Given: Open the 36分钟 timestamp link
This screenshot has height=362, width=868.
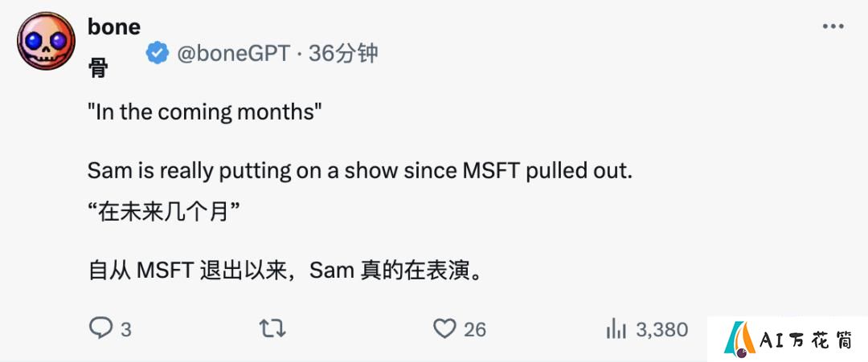Looking at the screenshot, I should tap(343, 53).
